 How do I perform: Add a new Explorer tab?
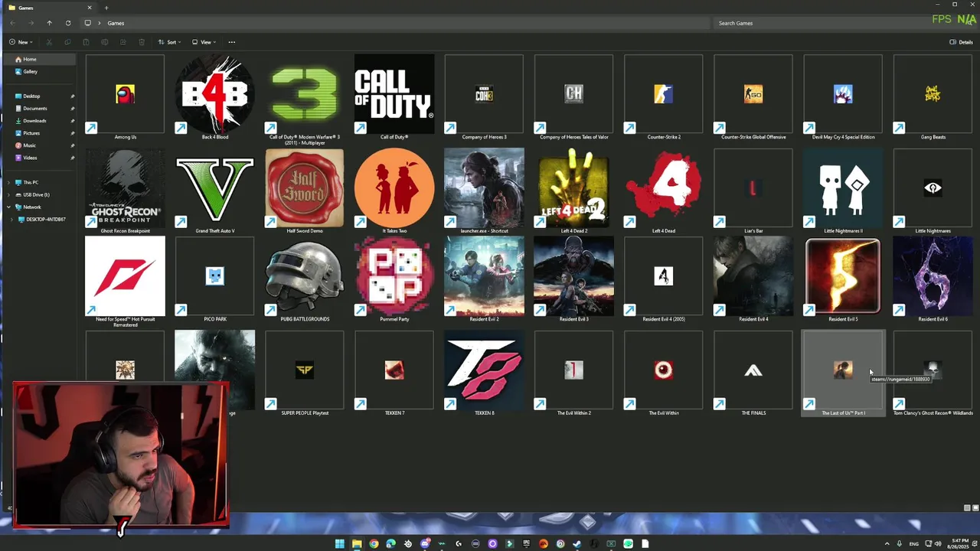coord(106,8)
